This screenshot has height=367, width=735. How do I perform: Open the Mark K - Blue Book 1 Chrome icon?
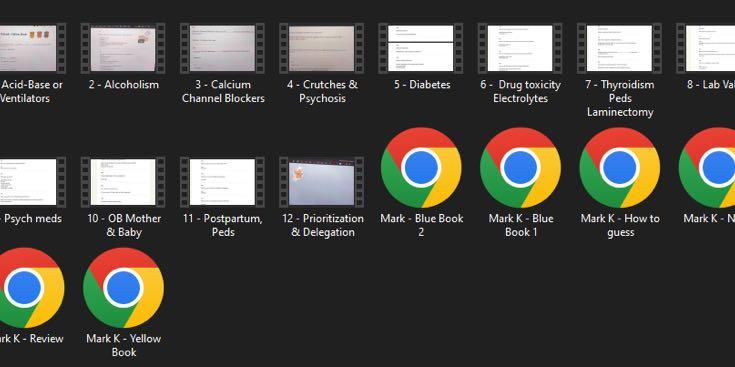[520, 168]
